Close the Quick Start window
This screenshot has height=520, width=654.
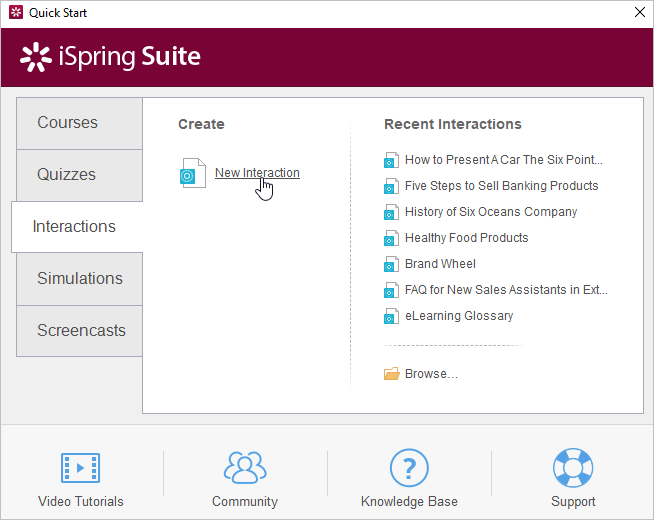(x=639, y=13)
